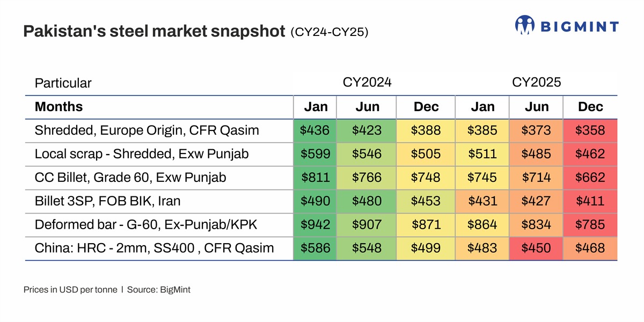Select the Shredded, Europe Origin, CFR Qasim row
Viewport: 644px width, 322px height.
tap(147, 130)
